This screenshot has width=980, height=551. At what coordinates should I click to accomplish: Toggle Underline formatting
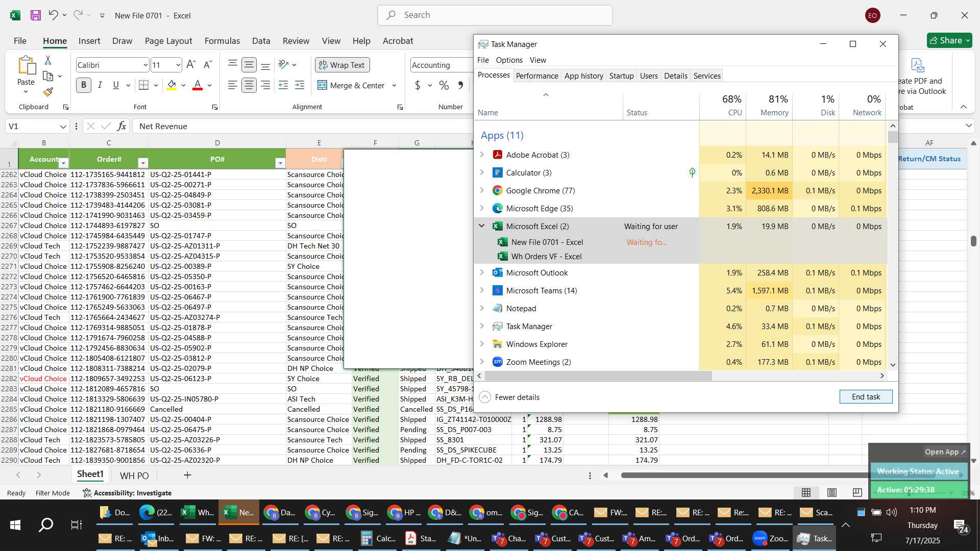(x=116, y=85)
